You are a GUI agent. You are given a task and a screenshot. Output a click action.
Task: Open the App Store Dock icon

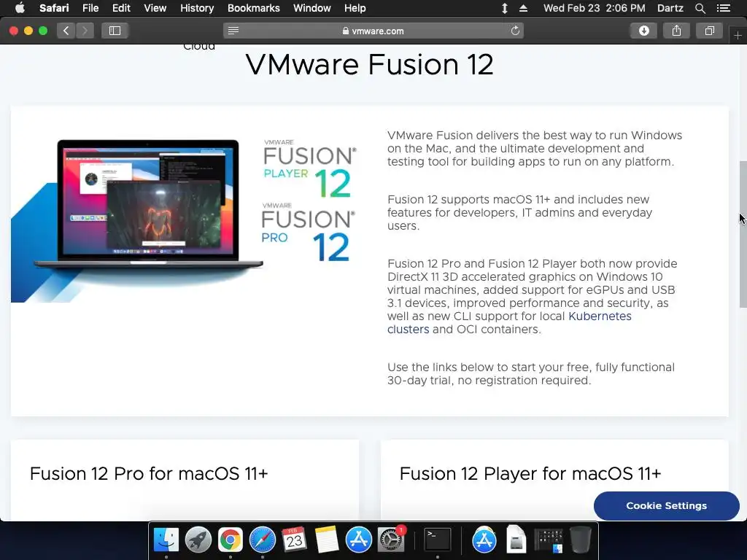(x=358, y=540)
